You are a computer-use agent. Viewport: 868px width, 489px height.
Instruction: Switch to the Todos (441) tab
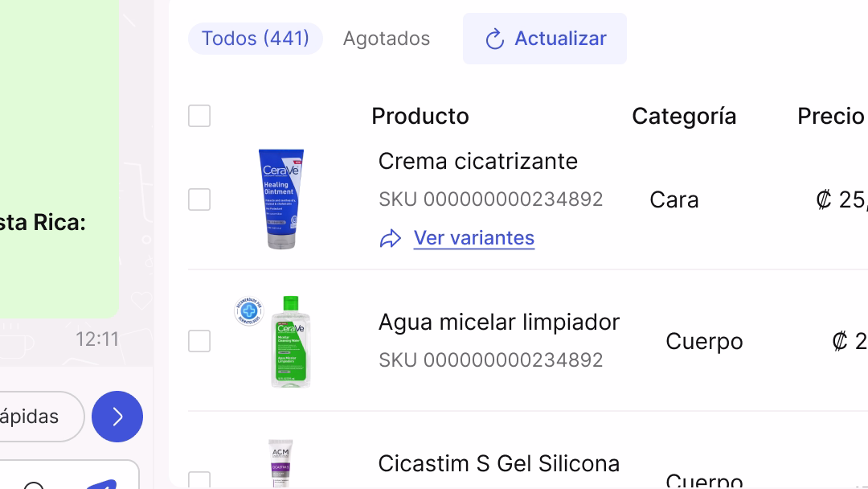click(256, 39)
